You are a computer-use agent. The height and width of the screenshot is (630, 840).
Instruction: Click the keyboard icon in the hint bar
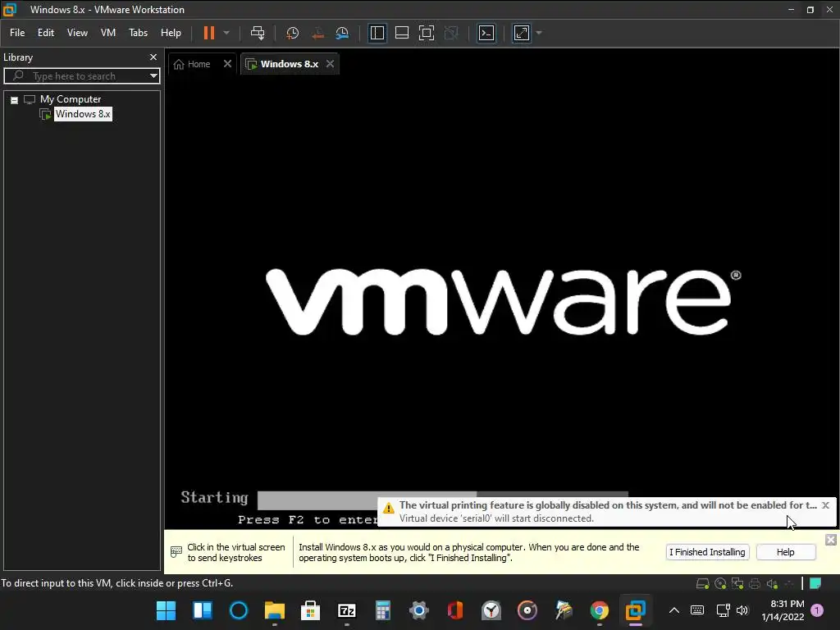[x=176, y=551]
